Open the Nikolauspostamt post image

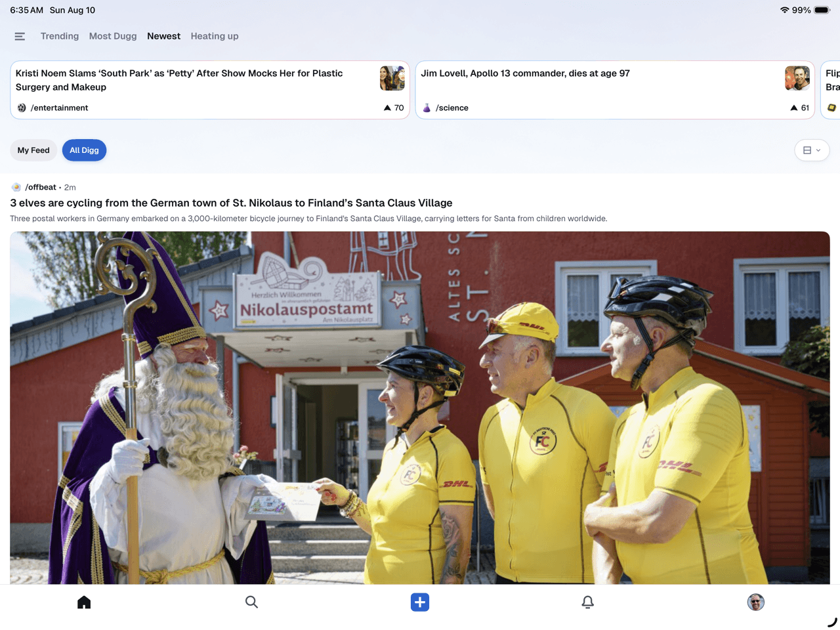[420, 407]
